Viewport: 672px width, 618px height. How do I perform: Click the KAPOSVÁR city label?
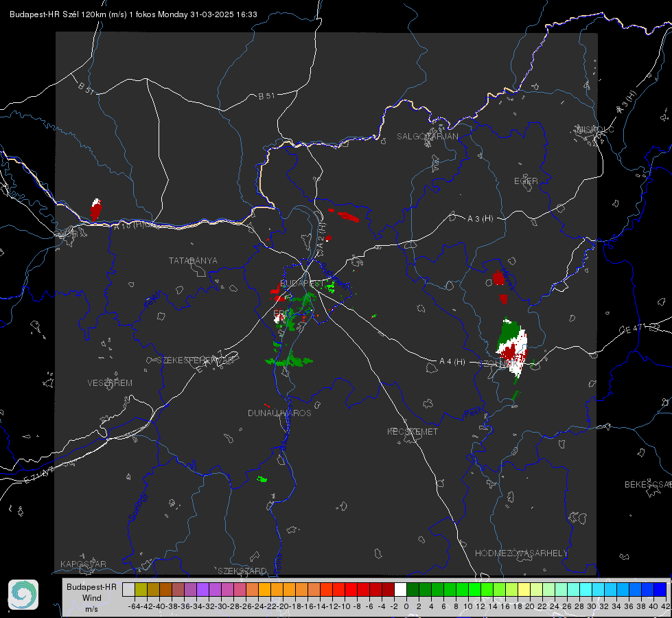83,564
